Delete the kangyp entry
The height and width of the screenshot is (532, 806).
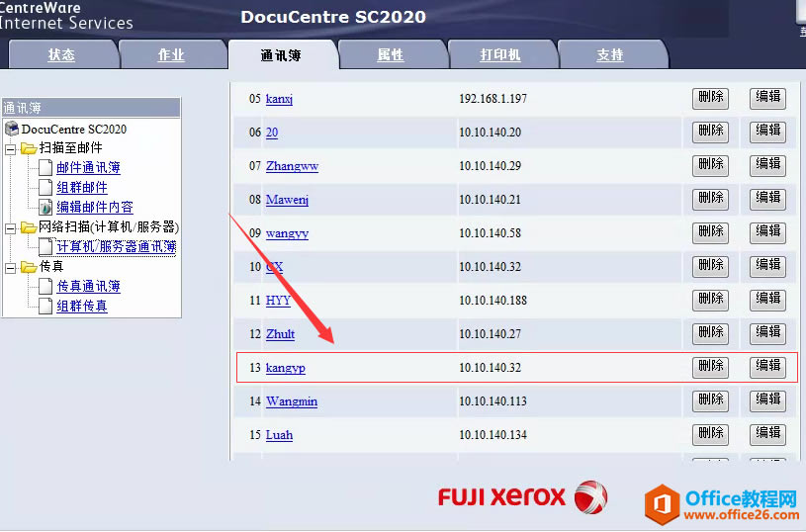[710, 368]
